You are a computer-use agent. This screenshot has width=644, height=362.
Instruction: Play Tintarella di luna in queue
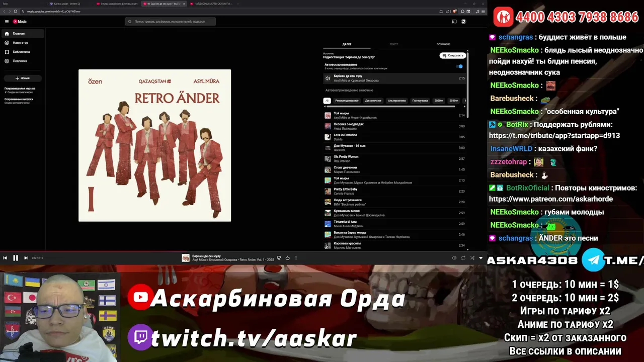pyautogui.click(x=395, y=224)
